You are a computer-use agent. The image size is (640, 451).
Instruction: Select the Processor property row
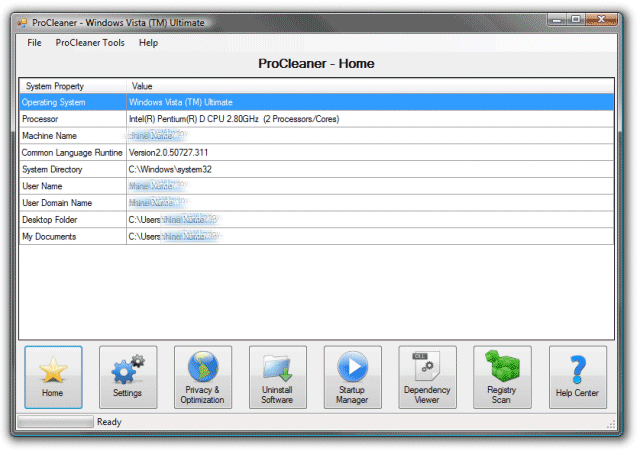point(317,119)
